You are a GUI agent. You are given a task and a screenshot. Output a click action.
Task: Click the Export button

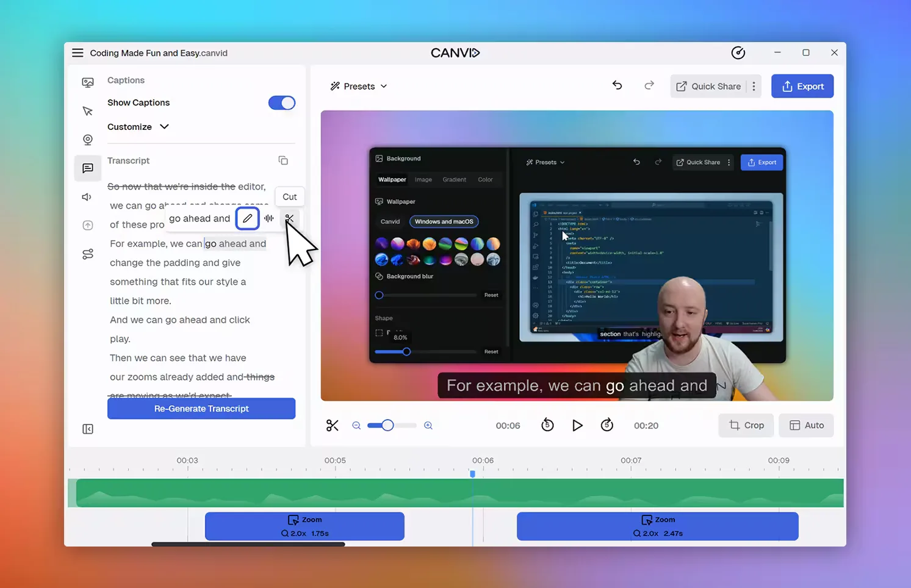tap(802, 87)
